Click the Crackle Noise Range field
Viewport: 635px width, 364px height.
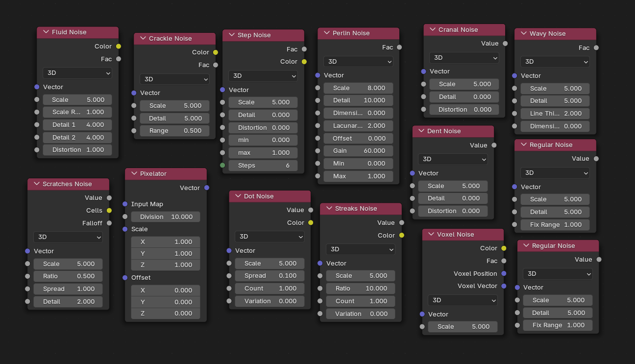[x=174, y=131]
